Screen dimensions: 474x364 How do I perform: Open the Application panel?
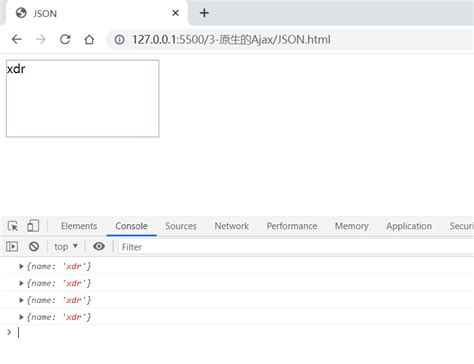click(x=409, y=226)
